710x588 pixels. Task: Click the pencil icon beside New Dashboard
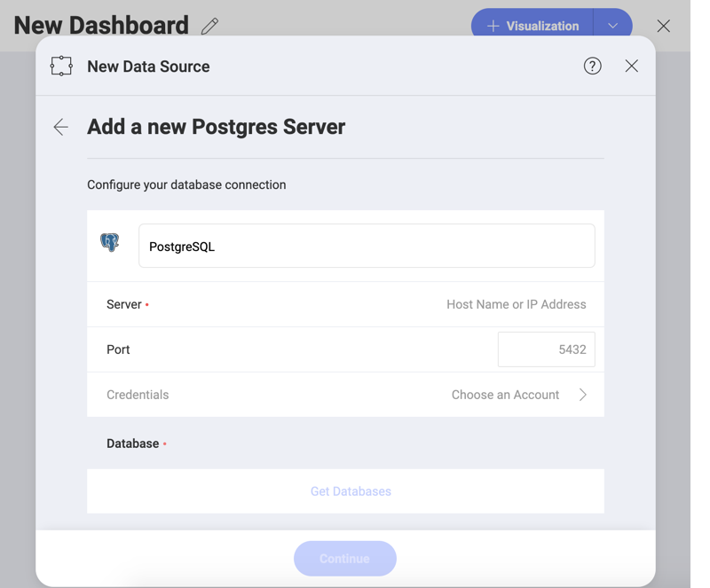[x=209, y=26]
